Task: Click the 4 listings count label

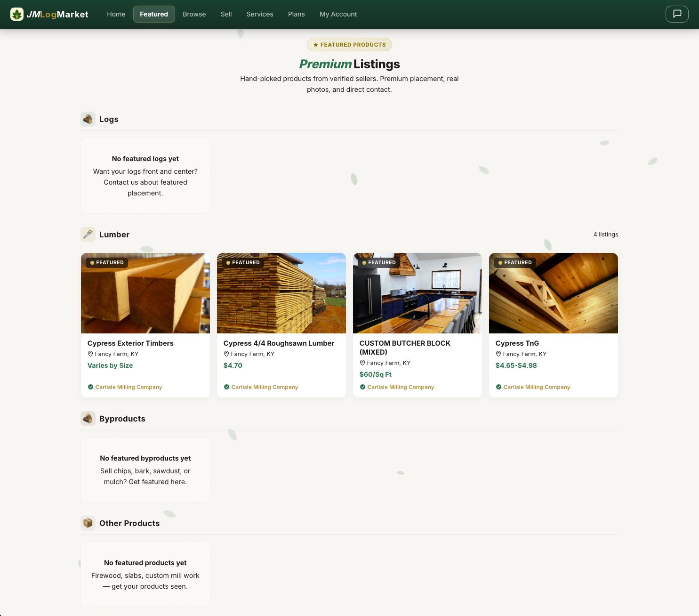Action: [605, 234]
